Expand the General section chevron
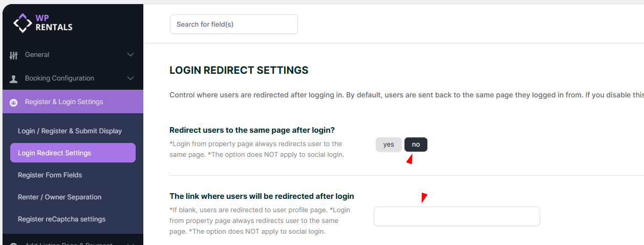This screenshot has width=644, height=245. 131,55
